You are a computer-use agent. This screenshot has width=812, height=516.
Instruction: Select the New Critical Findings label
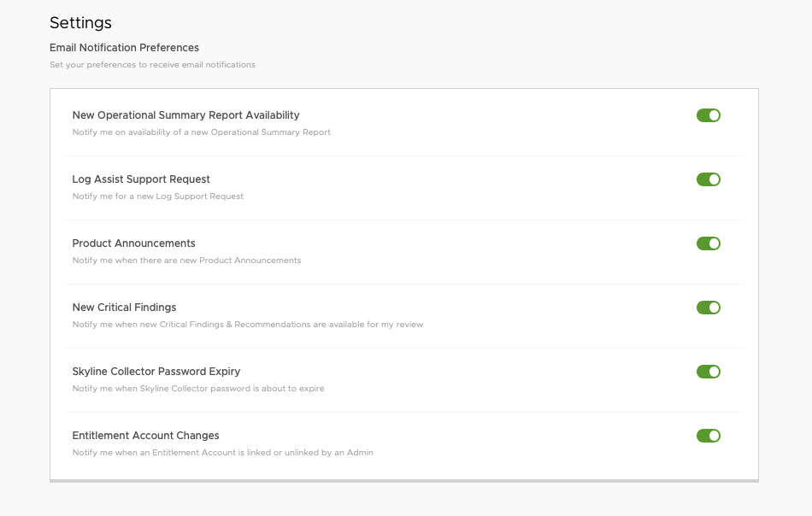[x=124, y=308]
